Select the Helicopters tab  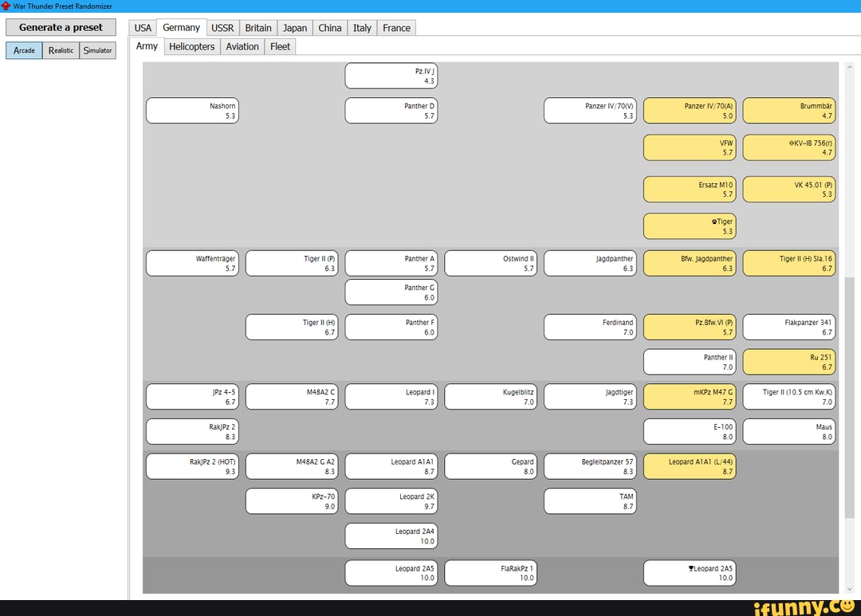click(x=191, y=46)
